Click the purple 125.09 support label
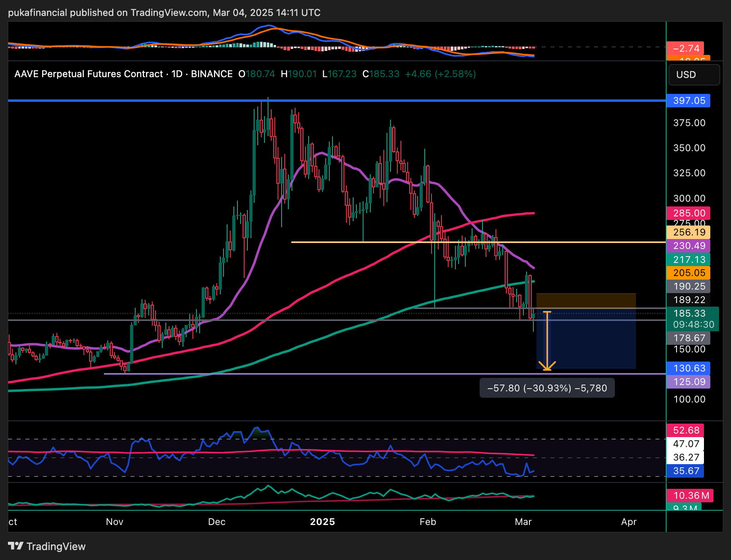The height and width of the screenshot is (560, 731). [x=688, y=382]
